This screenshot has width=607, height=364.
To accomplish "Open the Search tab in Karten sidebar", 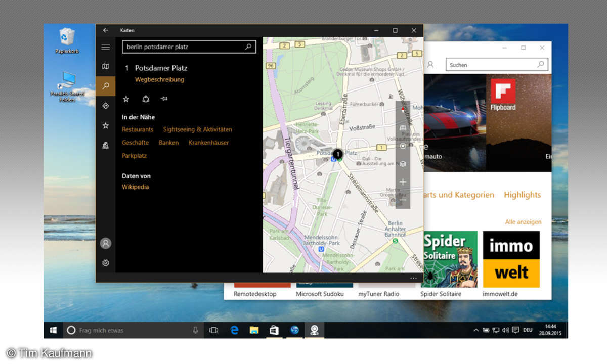I will click(x=105, y=86).
